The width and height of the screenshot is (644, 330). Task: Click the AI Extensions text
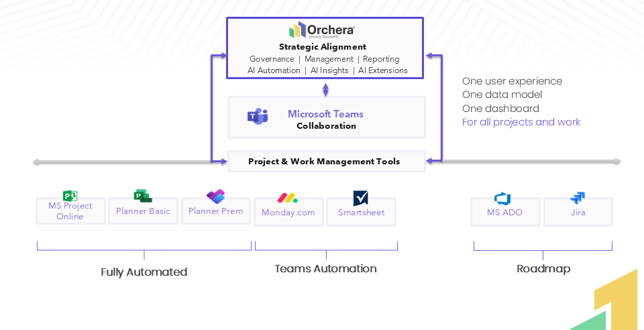[383, 70]
